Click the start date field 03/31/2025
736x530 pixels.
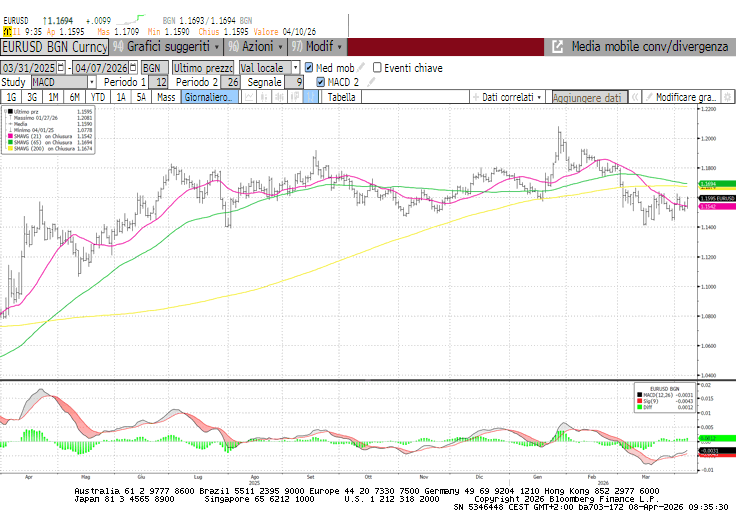[x=29, y=68]
